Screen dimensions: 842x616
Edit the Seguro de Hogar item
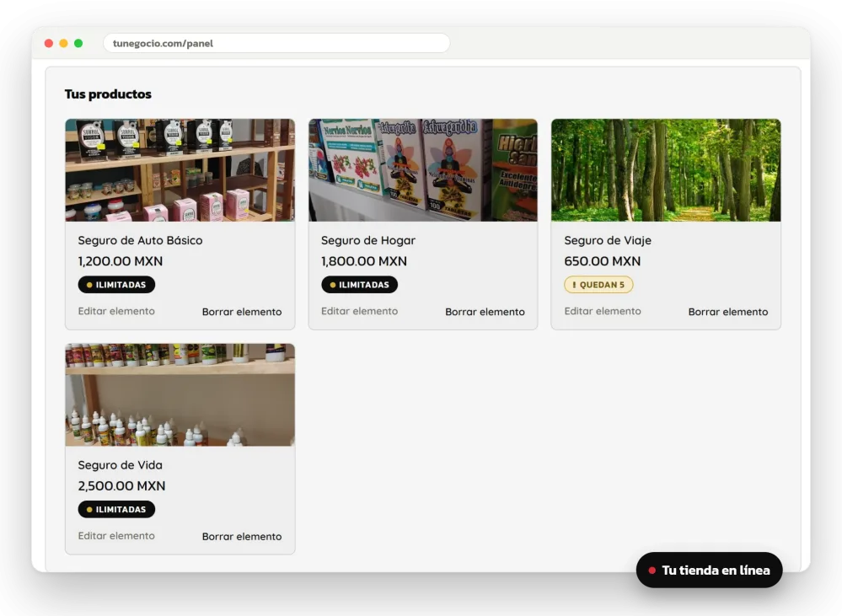pos(359,311)
